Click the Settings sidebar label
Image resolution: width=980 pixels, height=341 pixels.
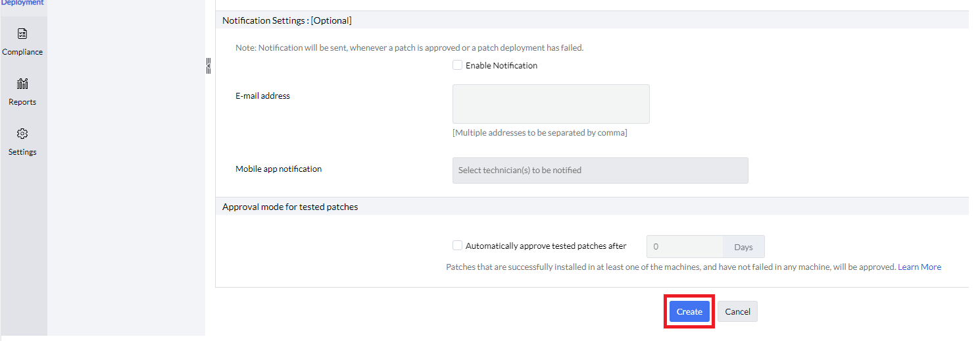pyautogui.click(x=22, y=152)
